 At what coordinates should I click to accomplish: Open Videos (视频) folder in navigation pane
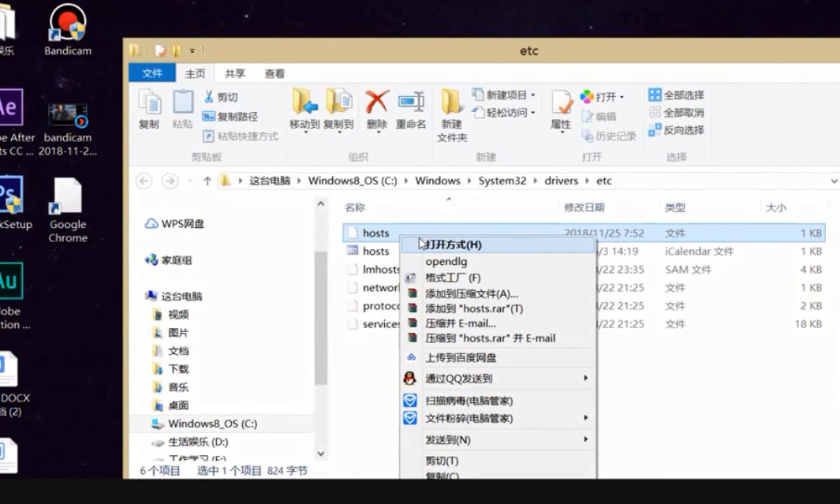click(171, 315)
